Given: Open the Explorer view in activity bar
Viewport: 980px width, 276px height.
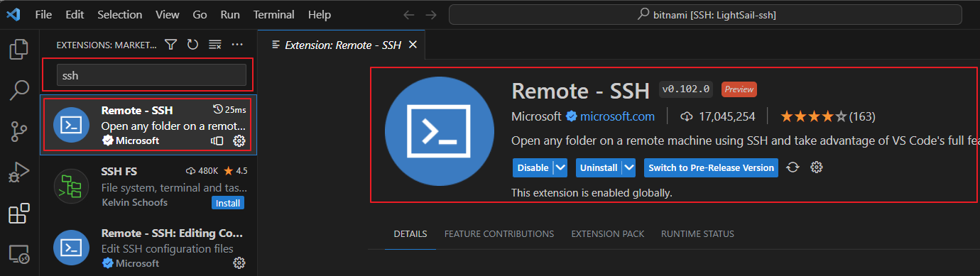Looking at the screenshot, I should [19, 50].
